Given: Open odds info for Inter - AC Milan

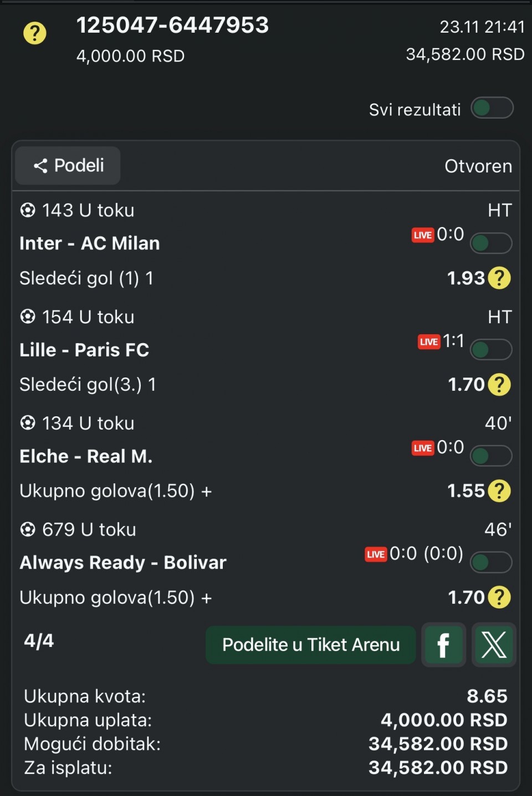Looking at the screenshot, I should [499, 278].
